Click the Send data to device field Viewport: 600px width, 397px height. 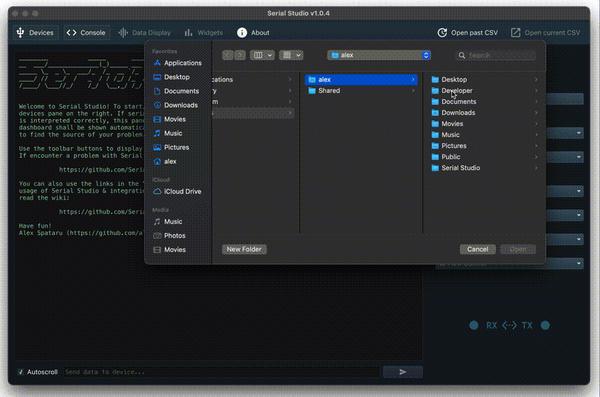click(221, 372)
